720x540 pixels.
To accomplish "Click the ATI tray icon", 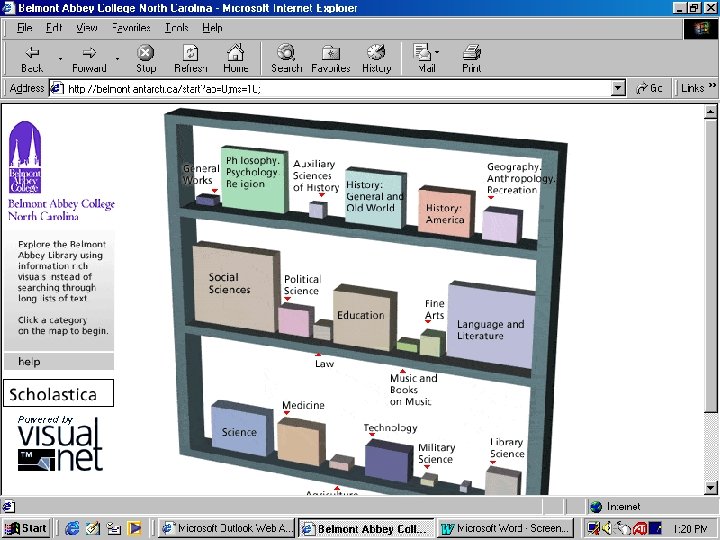I will click(x=640, y=529).
